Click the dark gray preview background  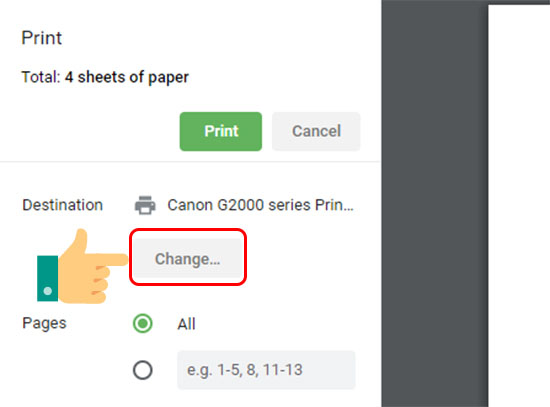pos(435,204)
